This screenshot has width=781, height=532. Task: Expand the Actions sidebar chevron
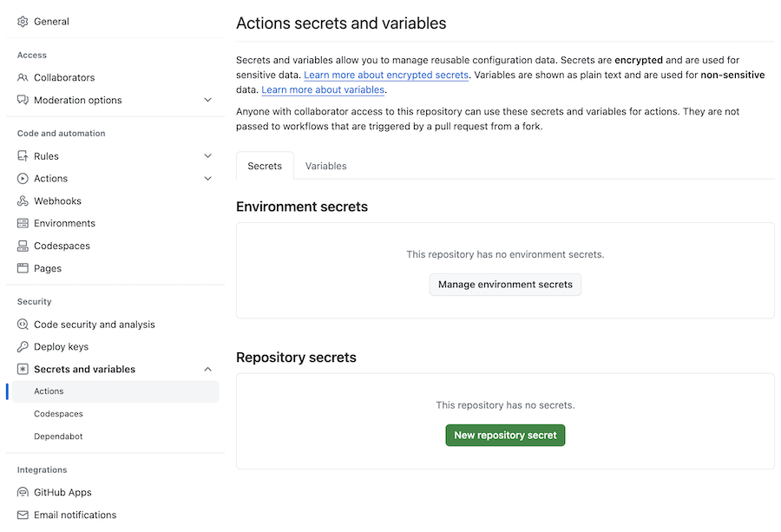click(207, 179)
